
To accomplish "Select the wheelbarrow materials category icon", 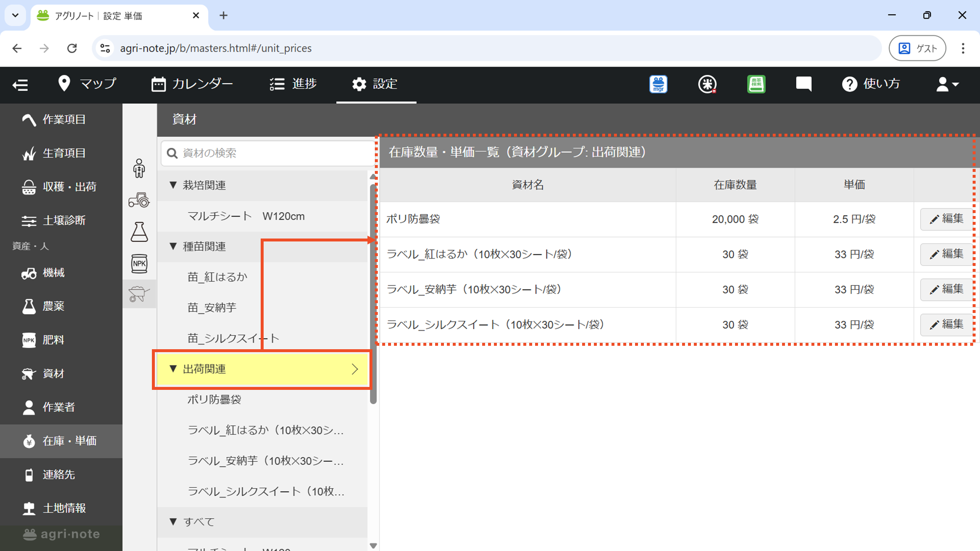I will pos(139,294).
